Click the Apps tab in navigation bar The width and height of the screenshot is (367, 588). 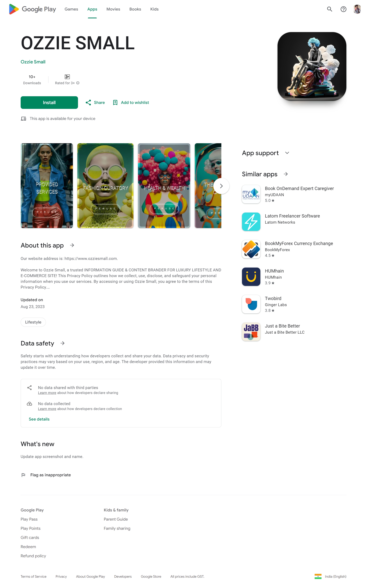[x=92, y=9]
